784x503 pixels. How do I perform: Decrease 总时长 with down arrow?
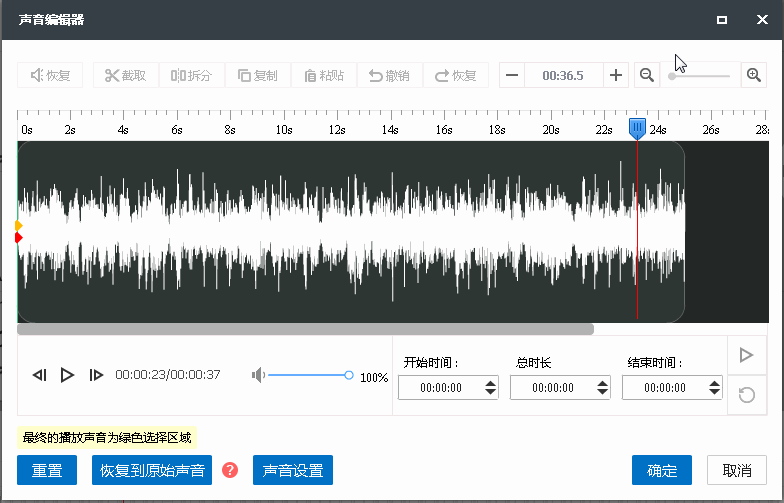[603, 392]
